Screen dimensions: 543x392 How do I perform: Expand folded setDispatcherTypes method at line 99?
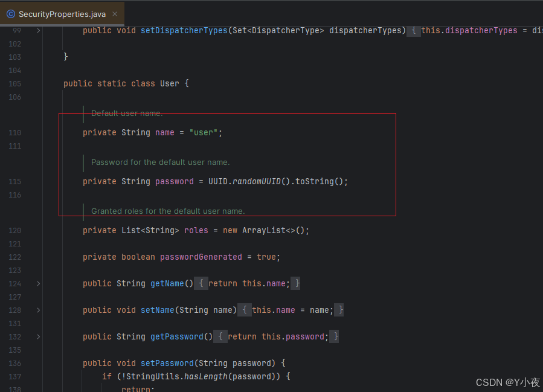click(39, 30)
